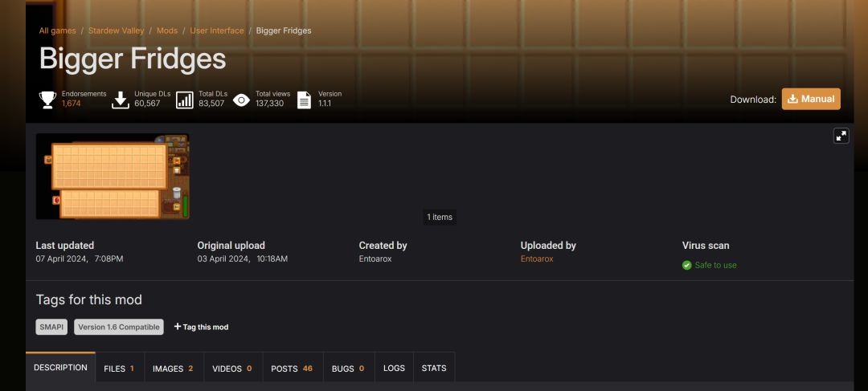Select Version 1.6 Compatible tag
This screenshot has height=391, width=868.
[119, 327]
